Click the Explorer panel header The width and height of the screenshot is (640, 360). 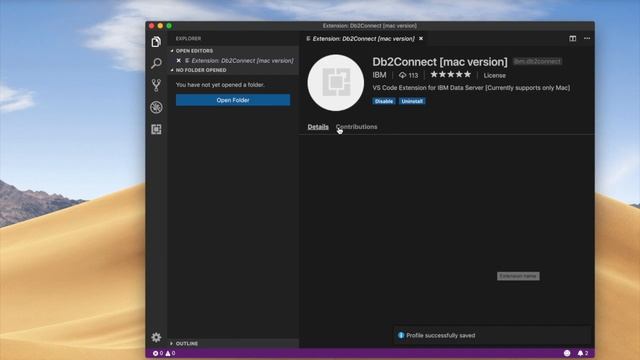188,38
